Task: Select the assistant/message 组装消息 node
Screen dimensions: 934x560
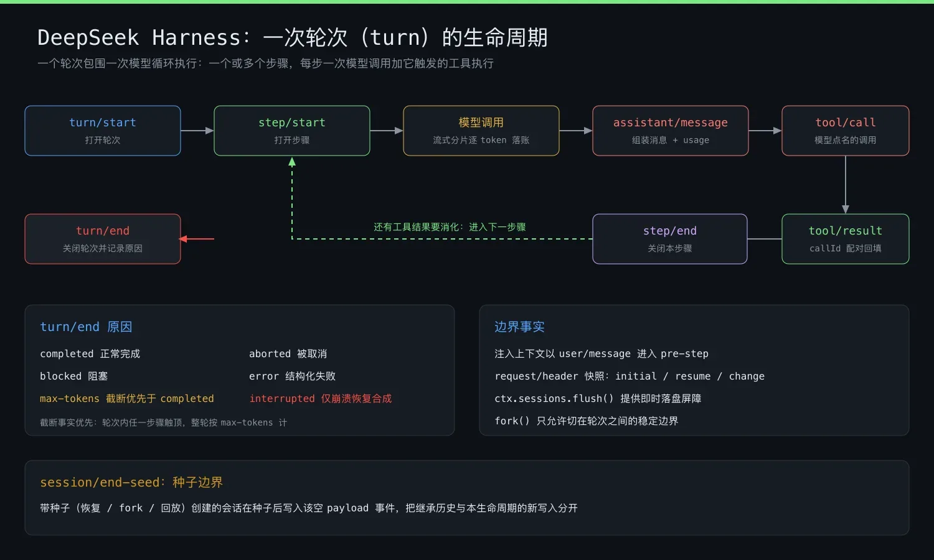Action: coord(671,131)
